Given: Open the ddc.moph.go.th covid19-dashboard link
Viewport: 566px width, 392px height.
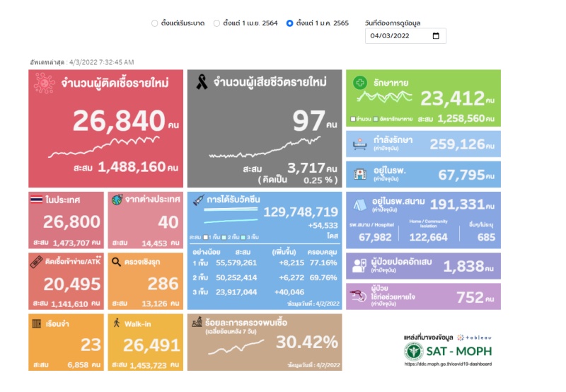Looking at the screenshot, I should [x=449, y=364].
